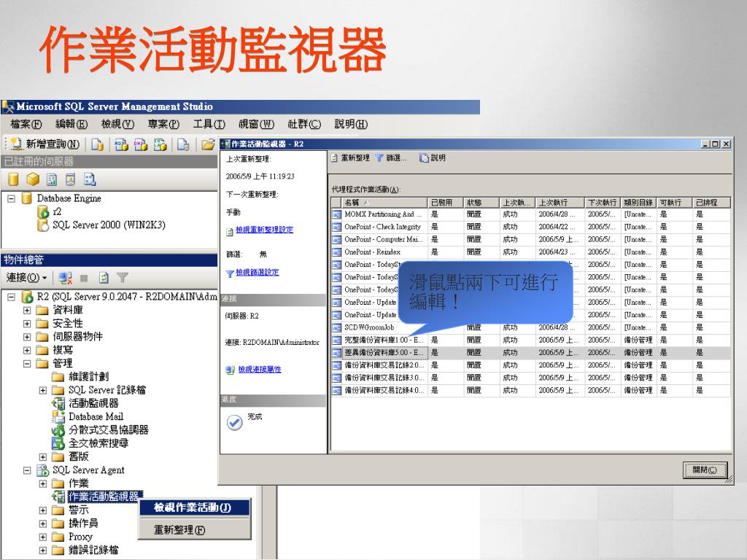Collapse the 管理 folder
The width and height of the screenshot is (747, 560).
tap(27, 363)
